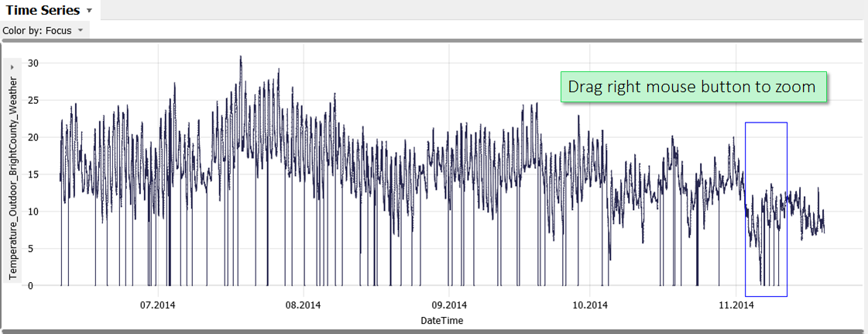Click the highest temperature peak near 30
The width and height of the screenshot is (868, 334).
pyautogui.click(x=241, y=57)
